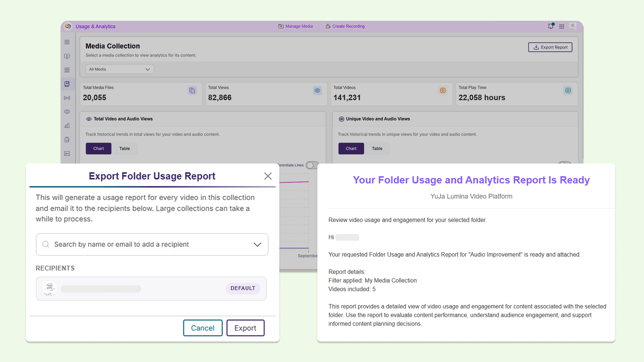Open the notifications bell icon

551,26
